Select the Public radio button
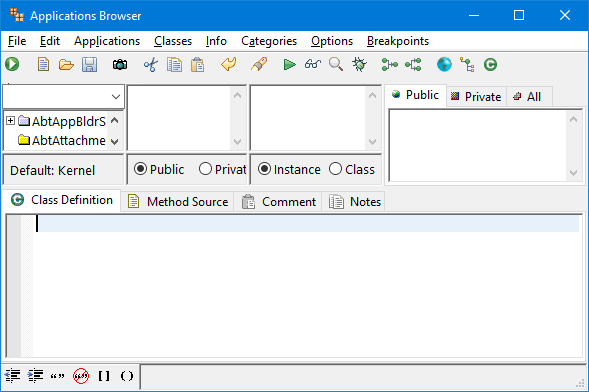589x392 pixels. (x=140, y=169)
